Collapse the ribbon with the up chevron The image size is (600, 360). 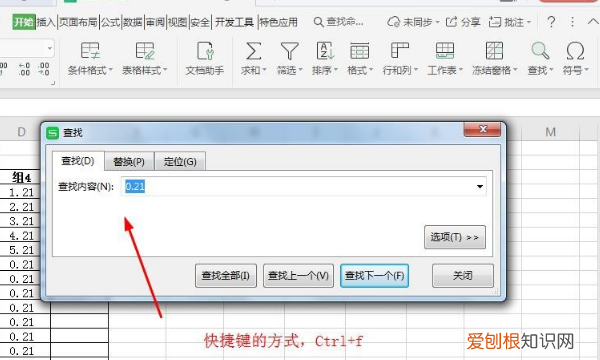pos(593,21)
